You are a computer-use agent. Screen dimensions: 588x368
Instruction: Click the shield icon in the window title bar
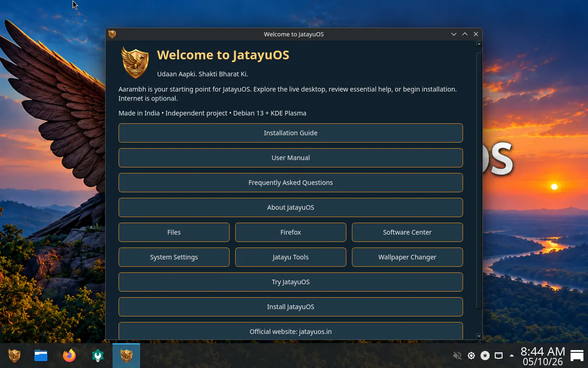click(x=112, y=34)
